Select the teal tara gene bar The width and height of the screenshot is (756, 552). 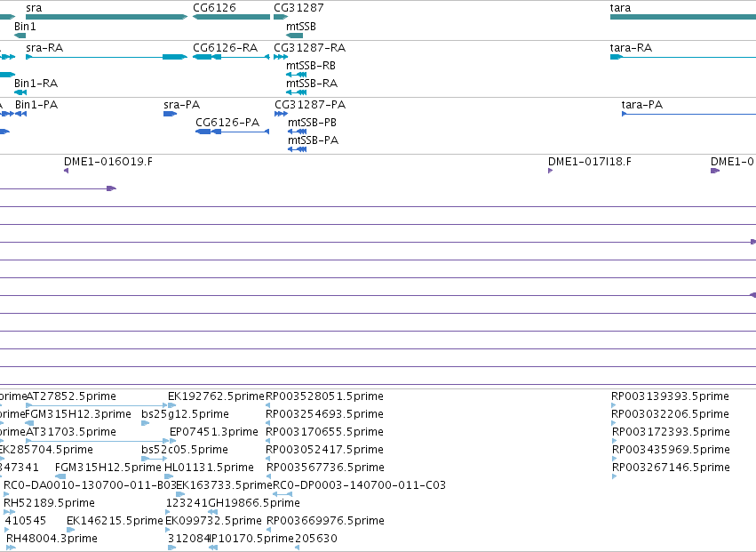[683, 17]
